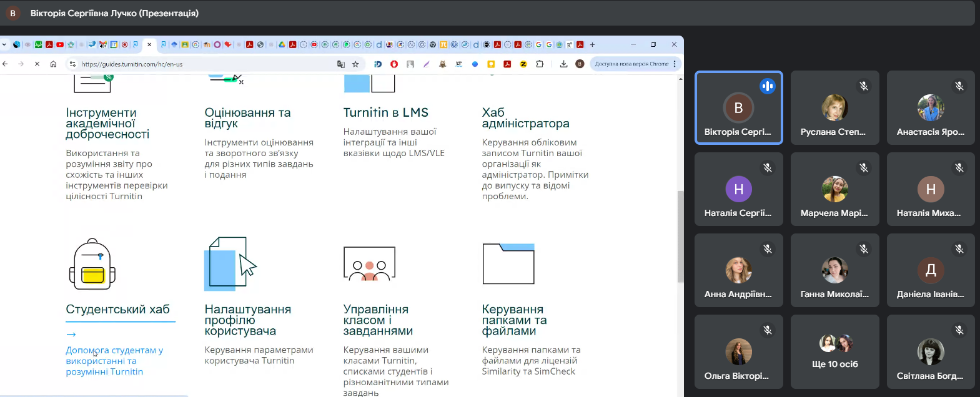Viewport: 980px width, 397px height.
Task: Select Анна Андріївн... participant tile
Action: point(738,270)
